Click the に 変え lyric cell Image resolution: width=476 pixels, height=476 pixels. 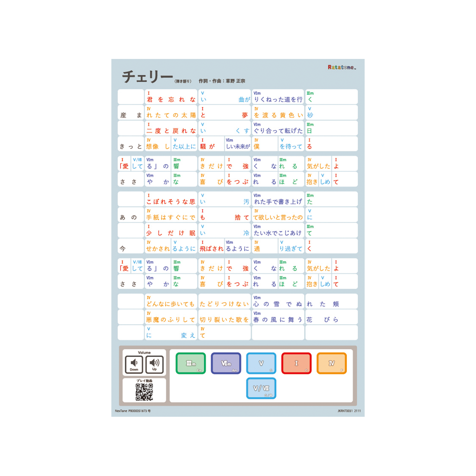coord(171,333)
